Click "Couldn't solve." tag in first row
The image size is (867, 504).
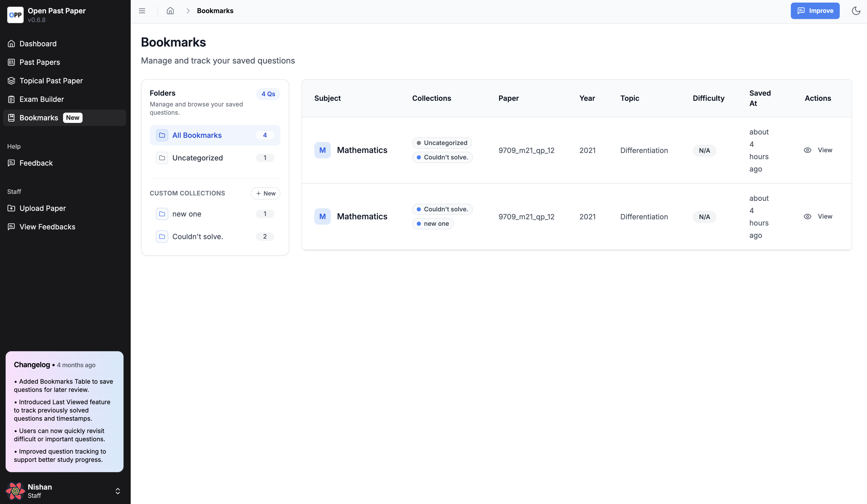click(x=443, y=157)
